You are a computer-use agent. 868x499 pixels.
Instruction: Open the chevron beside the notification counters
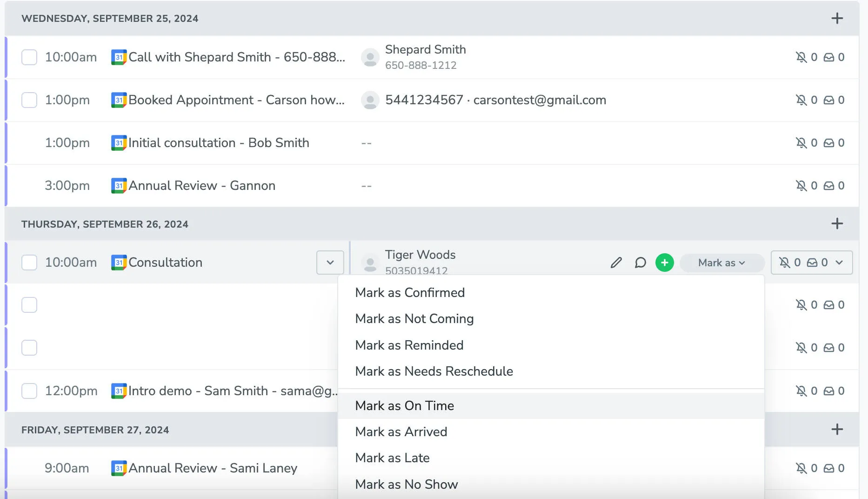(x=840, y=262)
